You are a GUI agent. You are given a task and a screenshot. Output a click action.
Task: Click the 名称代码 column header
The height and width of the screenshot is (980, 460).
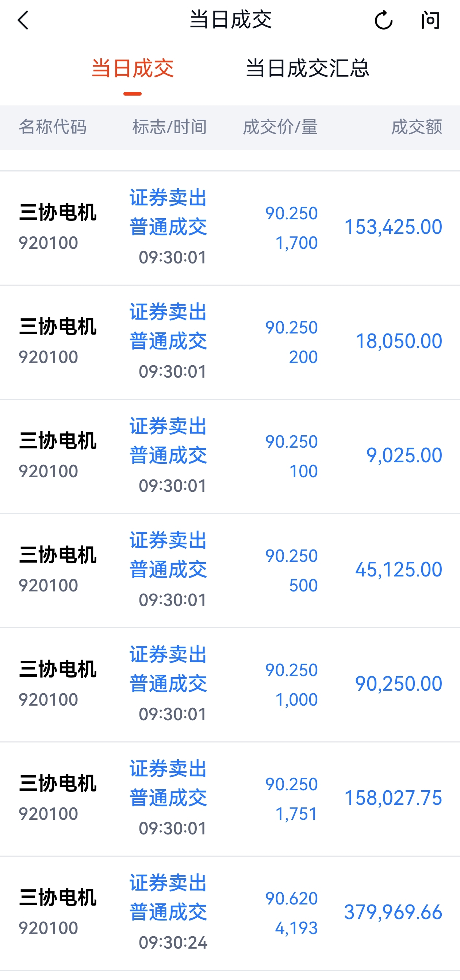coord(53,127)
